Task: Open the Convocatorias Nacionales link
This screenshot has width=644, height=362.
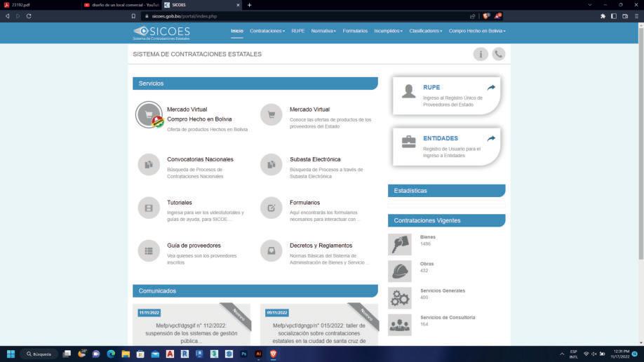Action: click(x=200, y=159)
